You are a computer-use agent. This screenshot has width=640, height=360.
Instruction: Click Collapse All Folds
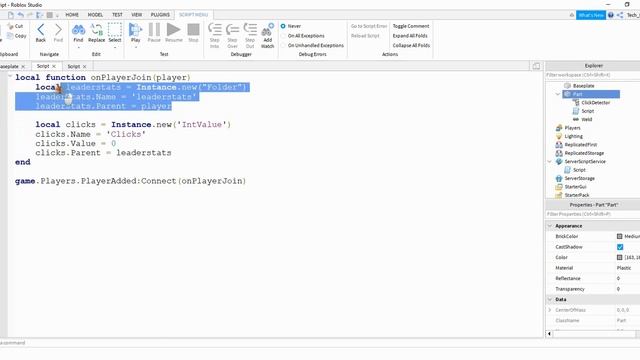[411, 45]
